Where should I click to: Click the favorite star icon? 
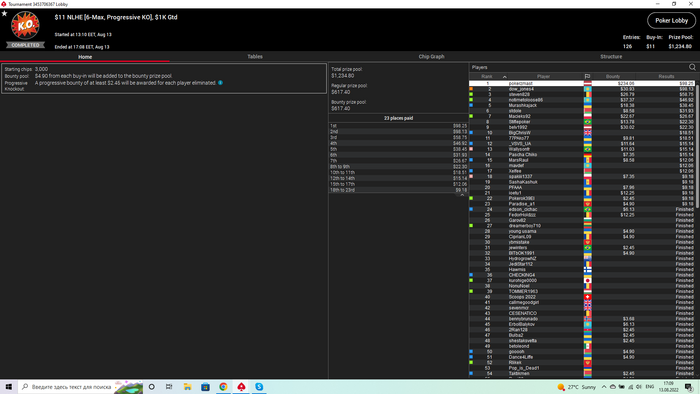coord(4,13)
